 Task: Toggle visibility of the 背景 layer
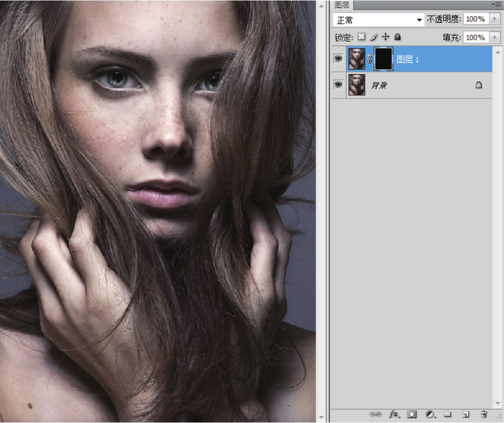click(x=338, y=85)
